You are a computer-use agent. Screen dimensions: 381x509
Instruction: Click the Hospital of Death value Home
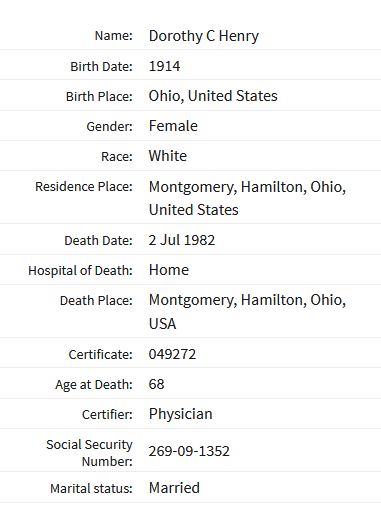[169, 270]
